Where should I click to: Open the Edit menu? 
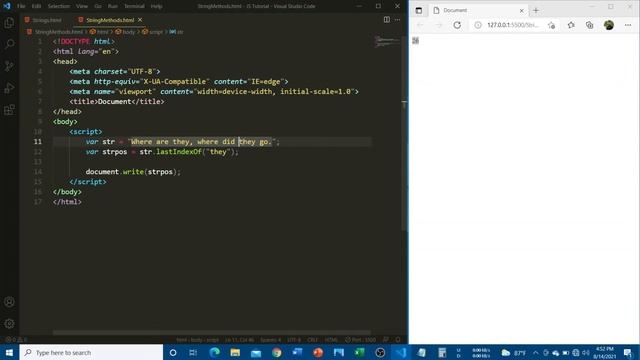[36, 6]
